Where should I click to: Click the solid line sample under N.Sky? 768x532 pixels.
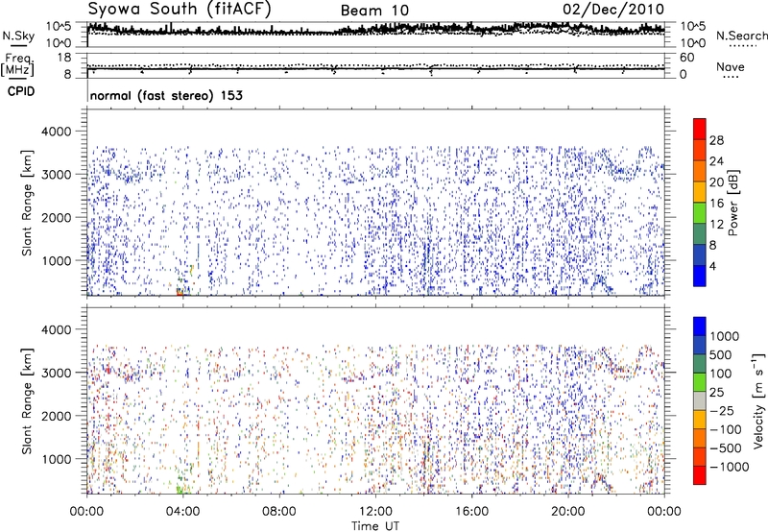pos(18,45)
